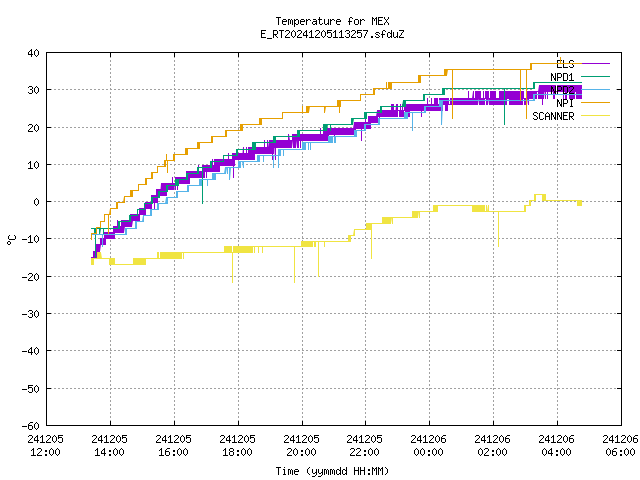
Task: Click the x-axis tick 241205 20:00
Action: point(302,445)
